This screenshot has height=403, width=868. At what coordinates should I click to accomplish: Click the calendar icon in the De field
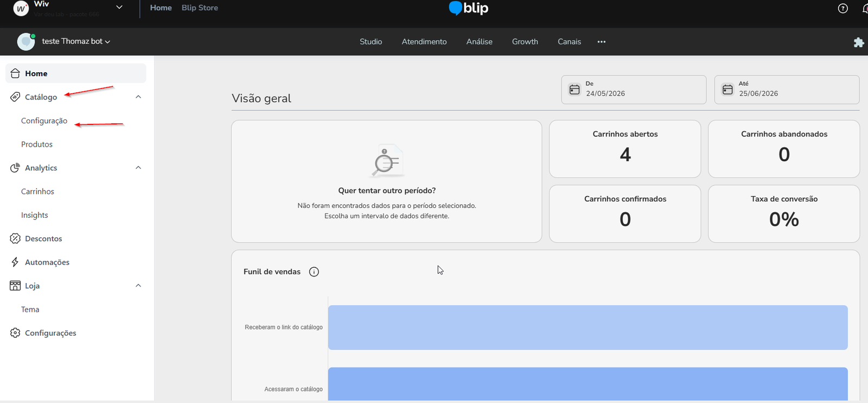pos(575,90)
